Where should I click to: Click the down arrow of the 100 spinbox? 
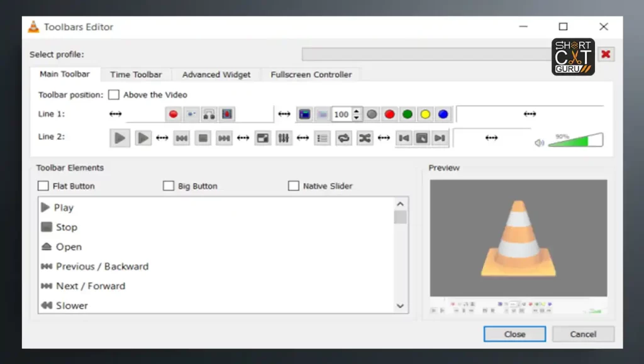point(357,118)
